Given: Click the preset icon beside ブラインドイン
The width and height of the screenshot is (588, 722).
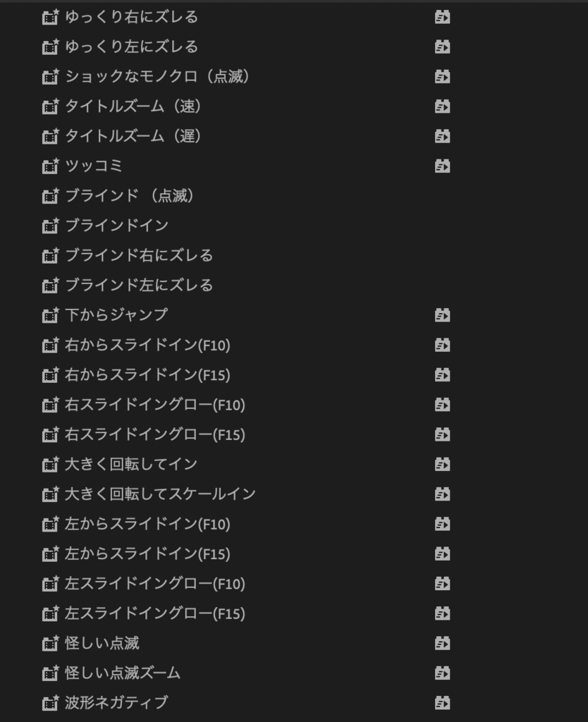Looking at the screenshot, I should pos(50,226).
